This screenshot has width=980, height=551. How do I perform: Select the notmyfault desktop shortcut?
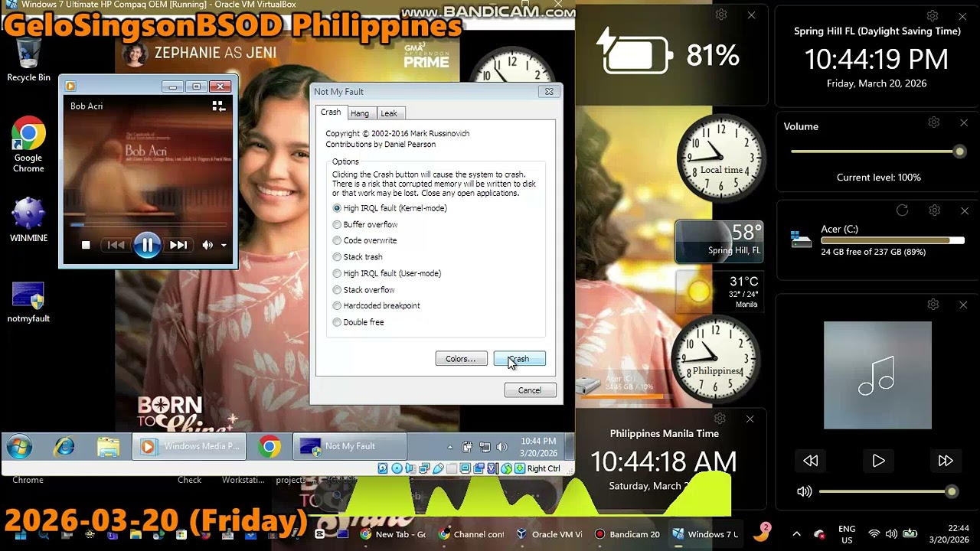[28, 302]
